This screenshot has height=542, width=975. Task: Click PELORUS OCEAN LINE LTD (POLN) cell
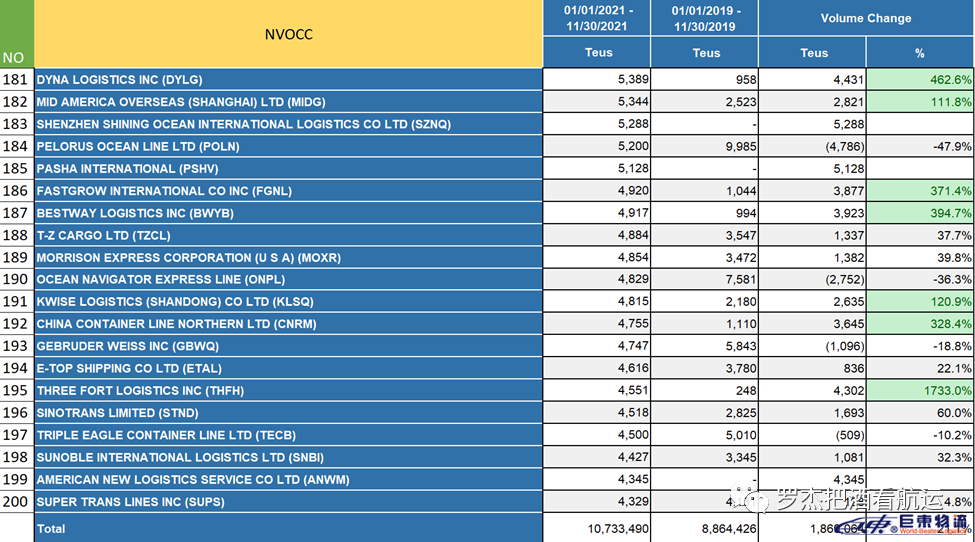coord(289,147)
